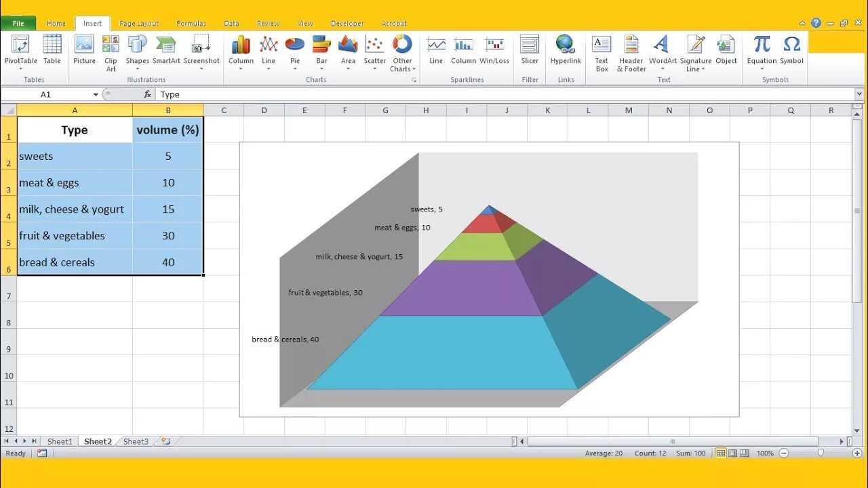Click the formula bar showing Type
The width and height of the screenshot is (868, 488).
point(505,94)
